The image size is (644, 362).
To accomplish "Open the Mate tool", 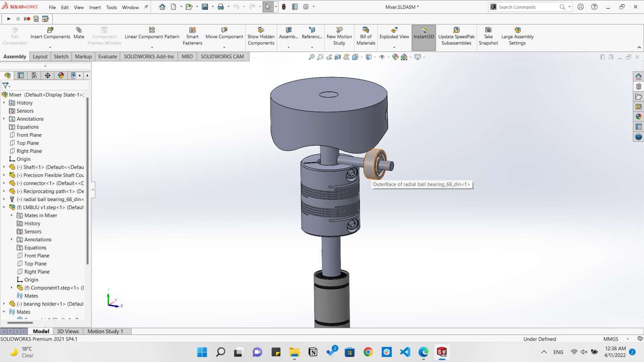I will click(x=79, y=33).
